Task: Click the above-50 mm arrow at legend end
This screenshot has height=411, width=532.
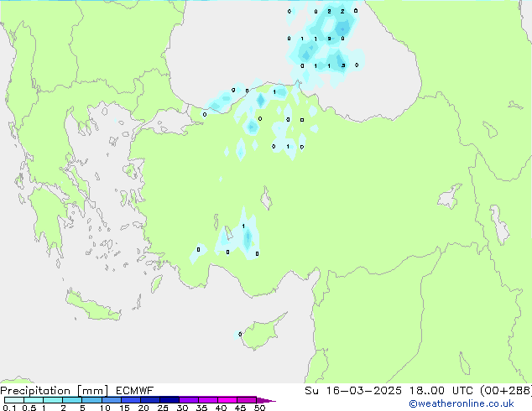Action: [266, 400]
